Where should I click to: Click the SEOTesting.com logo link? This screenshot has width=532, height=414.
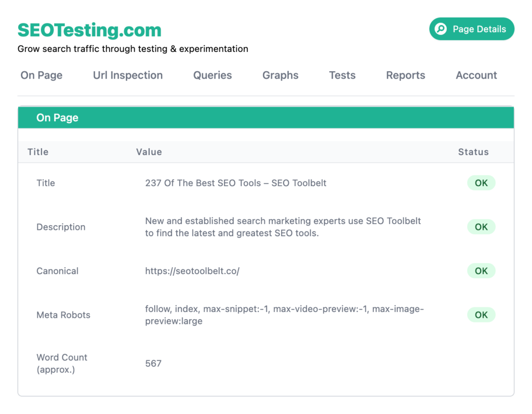(x=89, y=30)
